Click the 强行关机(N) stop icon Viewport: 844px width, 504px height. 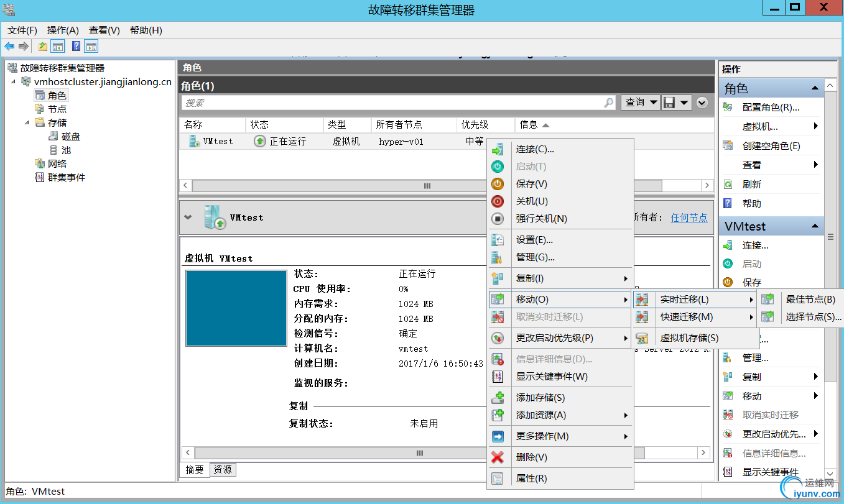(498, 219)
